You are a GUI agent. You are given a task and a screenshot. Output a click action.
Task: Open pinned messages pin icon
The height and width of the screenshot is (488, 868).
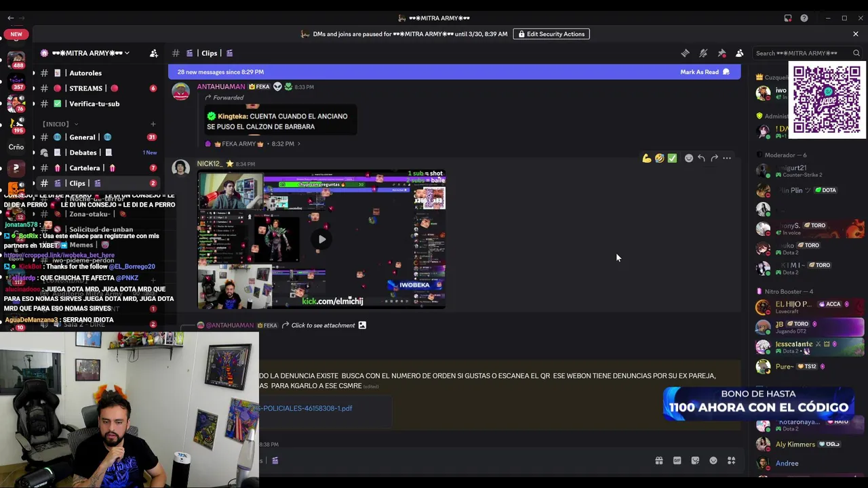point(722,53)
